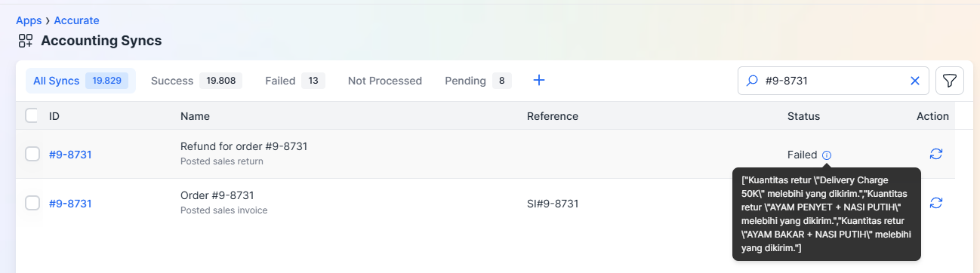This screenshot has height=273, width=980.
Task: Switch to the Failed tab
Action: (294, 81)
